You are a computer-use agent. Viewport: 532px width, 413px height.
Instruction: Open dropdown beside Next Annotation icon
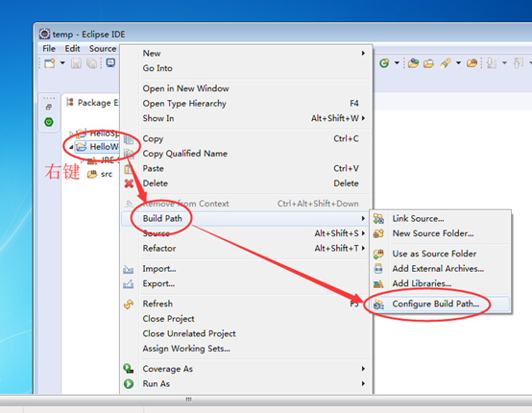pos(504,63)
